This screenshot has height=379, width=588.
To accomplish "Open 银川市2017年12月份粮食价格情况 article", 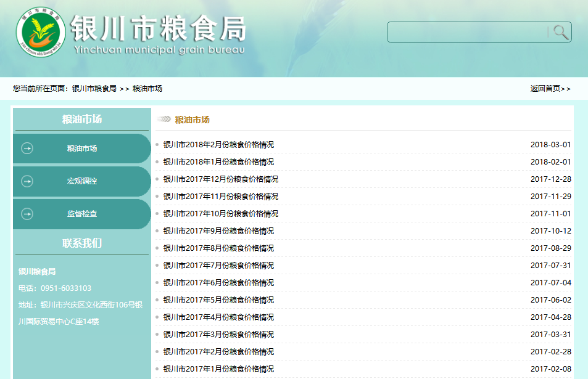I will pos(220,179).
